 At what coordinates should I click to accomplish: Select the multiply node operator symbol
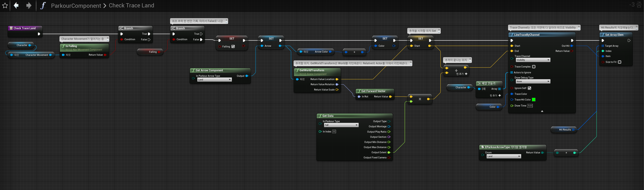pos(420,99)
